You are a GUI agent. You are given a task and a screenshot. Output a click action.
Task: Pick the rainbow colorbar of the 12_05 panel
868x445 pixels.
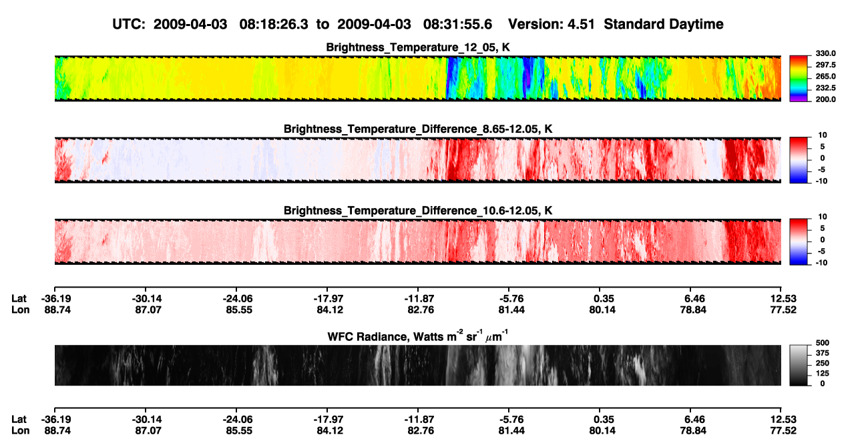click(x=799, y=79)
